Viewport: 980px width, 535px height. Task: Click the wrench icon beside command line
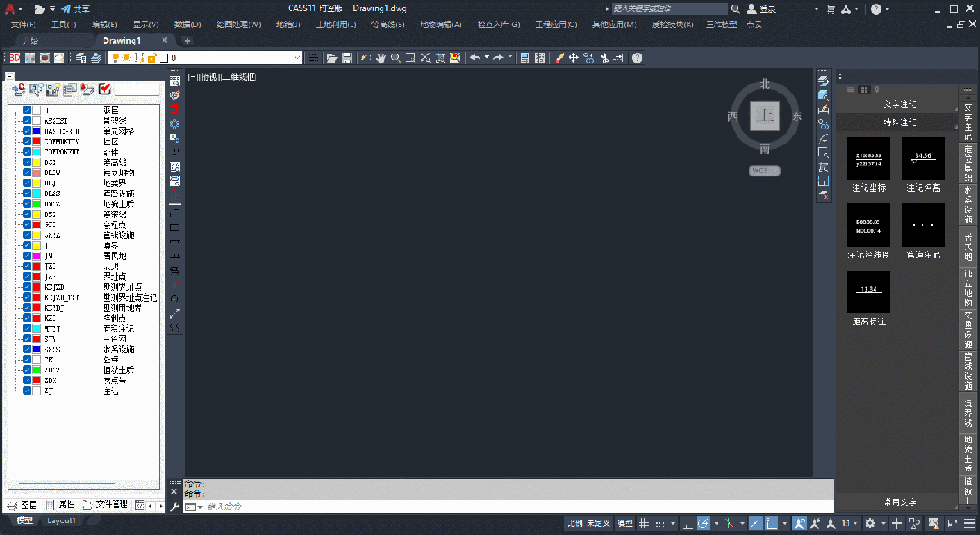pos(174,507)
